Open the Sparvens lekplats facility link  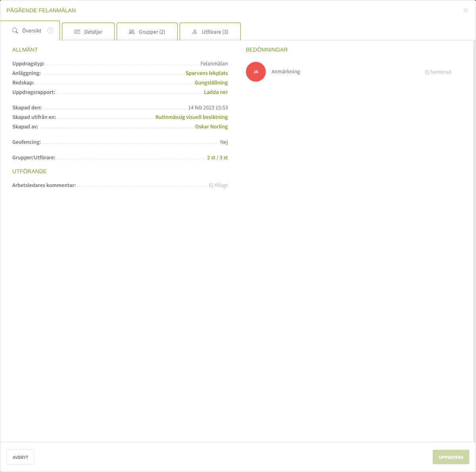click(x=207, y=73)
